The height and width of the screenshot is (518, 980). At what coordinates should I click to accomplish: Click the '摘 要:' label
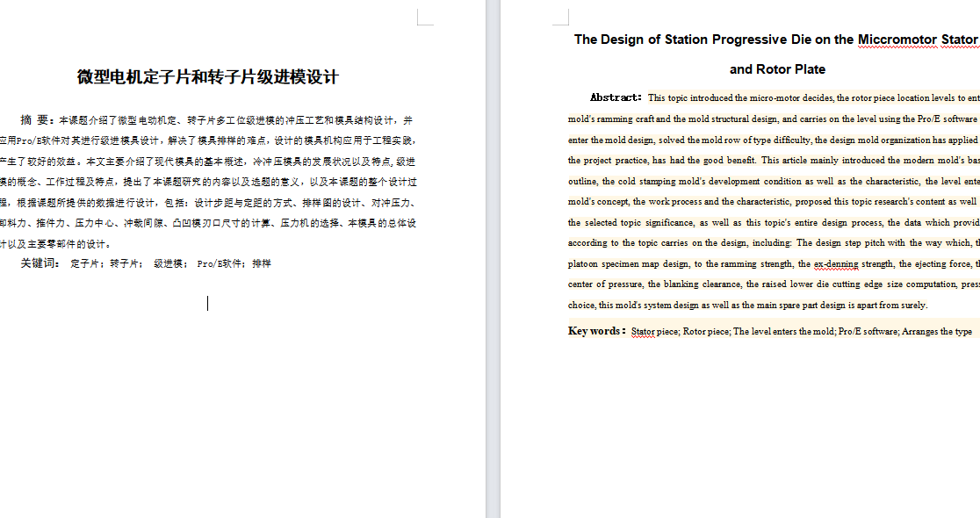coord(39,120)
